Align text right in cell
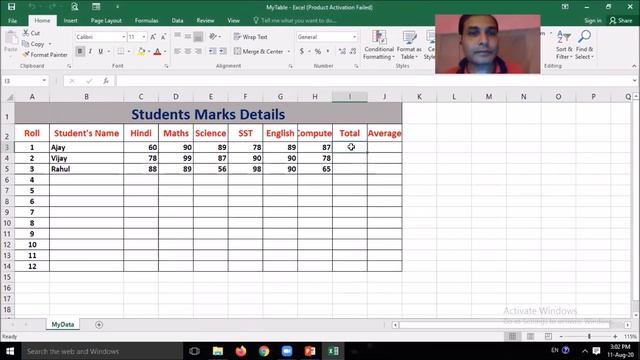Viewport: 640px width, 360px height. [x=198, y=51]
